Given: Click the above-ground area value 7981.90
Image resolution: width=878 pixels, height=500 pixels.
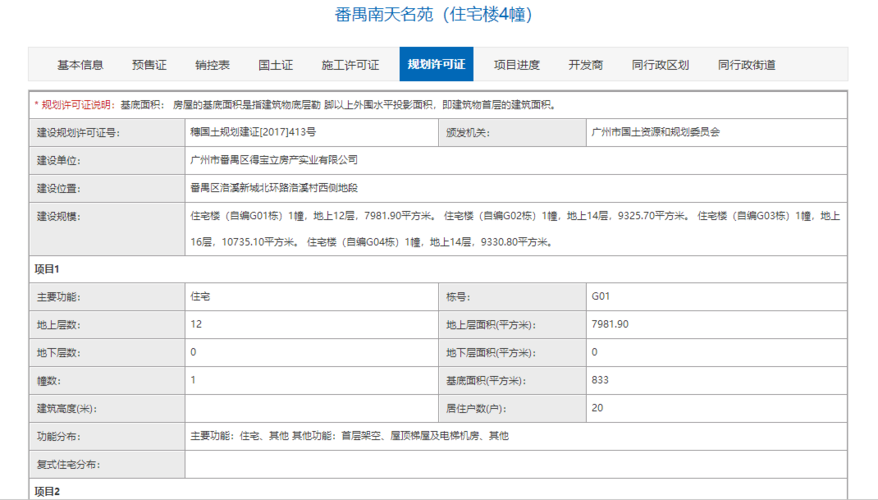Looking at the screenshot, I should (x=609, y=324).
